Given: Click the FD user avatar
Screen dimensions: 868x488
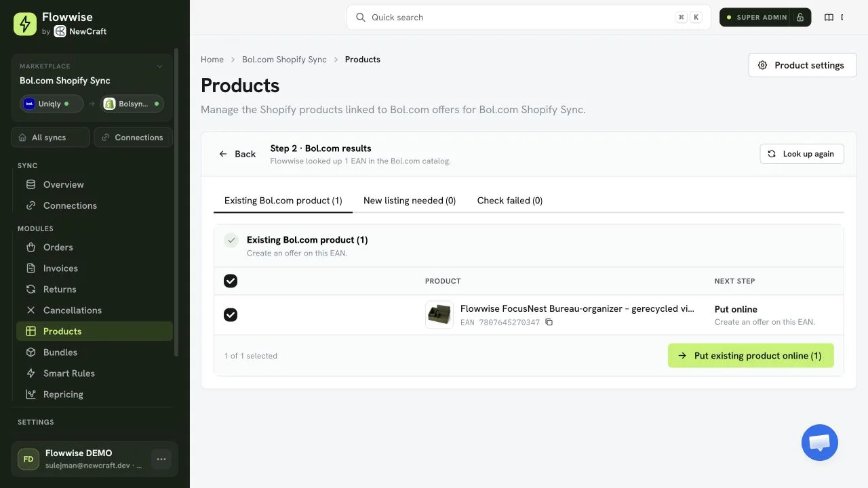Looking at the screenshot, I should pos(28,459).
